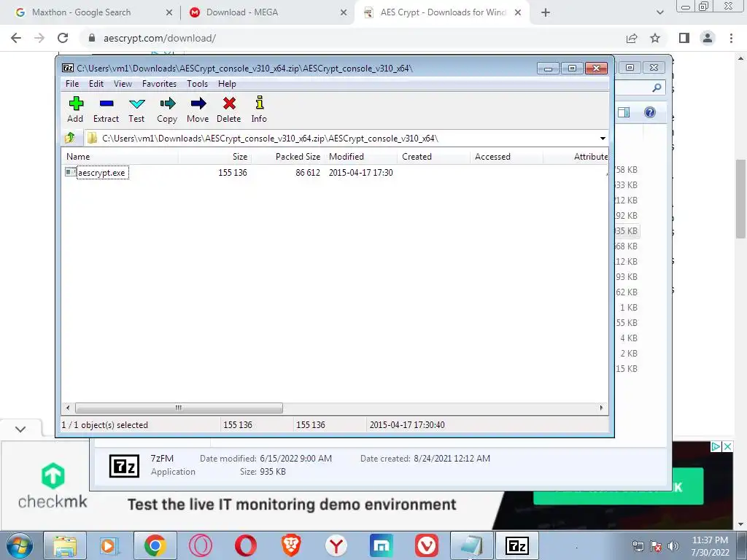Click the share page icon in Chrome
The image size is (747, 560).
(632, 38)
